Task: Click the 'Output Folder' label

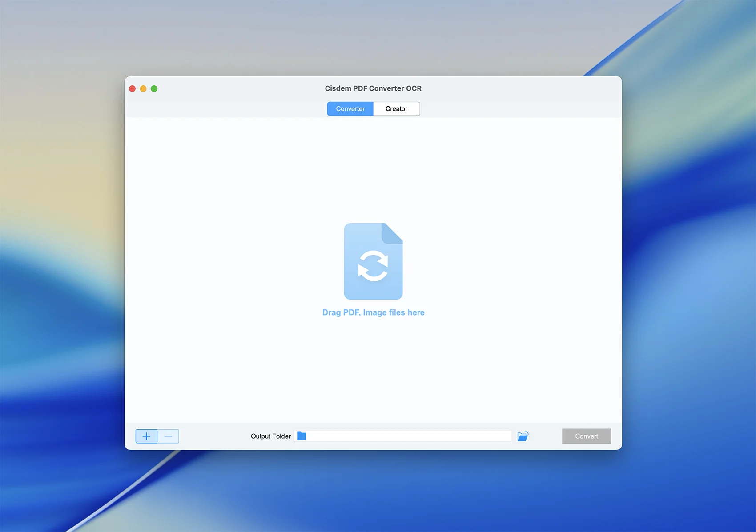Action: click(270, 436)
